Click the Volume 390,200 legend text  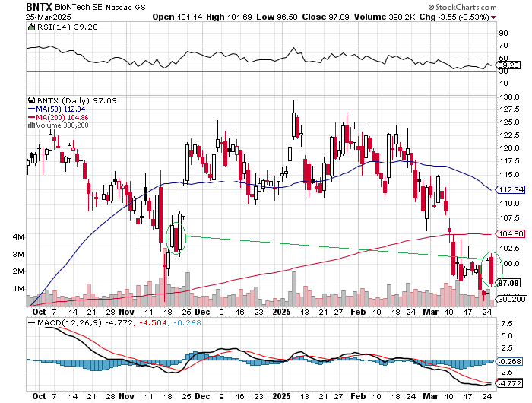tap(62, 125)
